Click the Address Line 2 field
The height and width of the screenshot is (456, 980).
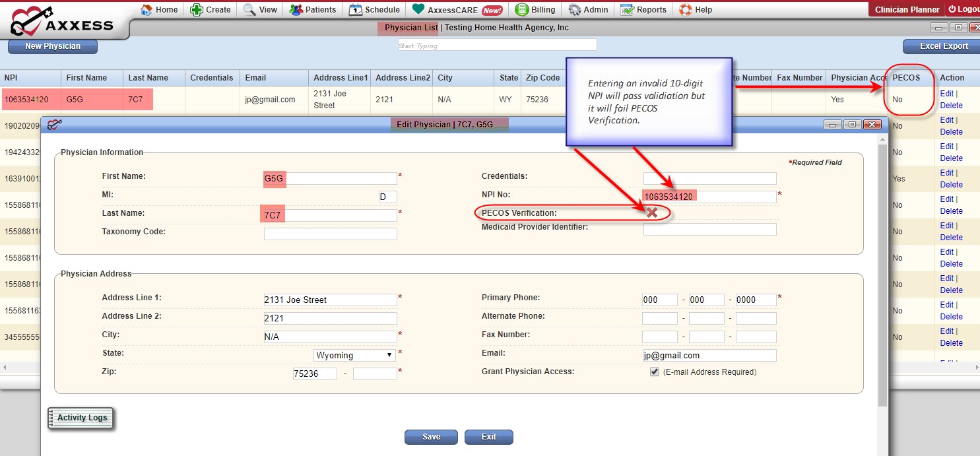330,318
